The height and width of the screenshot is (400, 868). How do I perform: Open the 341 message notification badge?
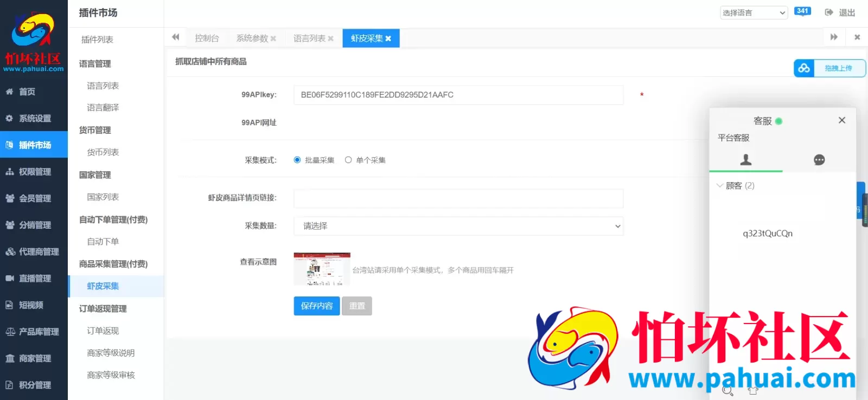coord(802,11)
